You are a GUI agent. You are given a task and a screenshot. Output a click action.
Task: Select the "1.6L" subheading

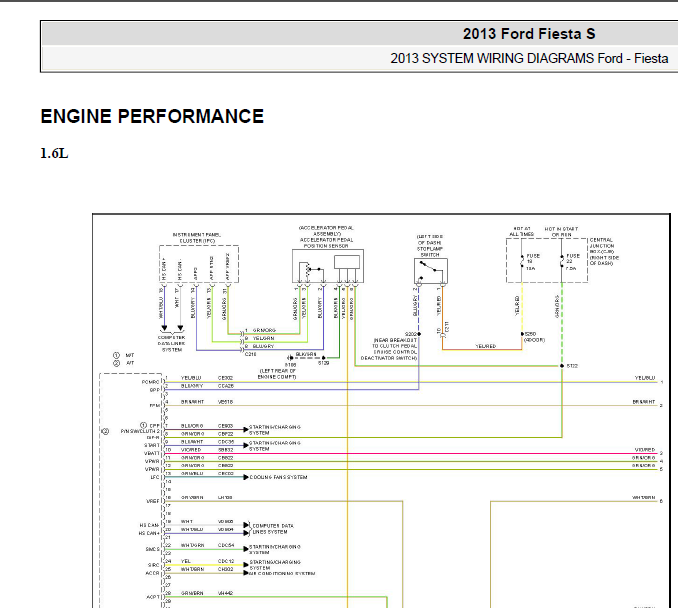click(x=54, y=153)
